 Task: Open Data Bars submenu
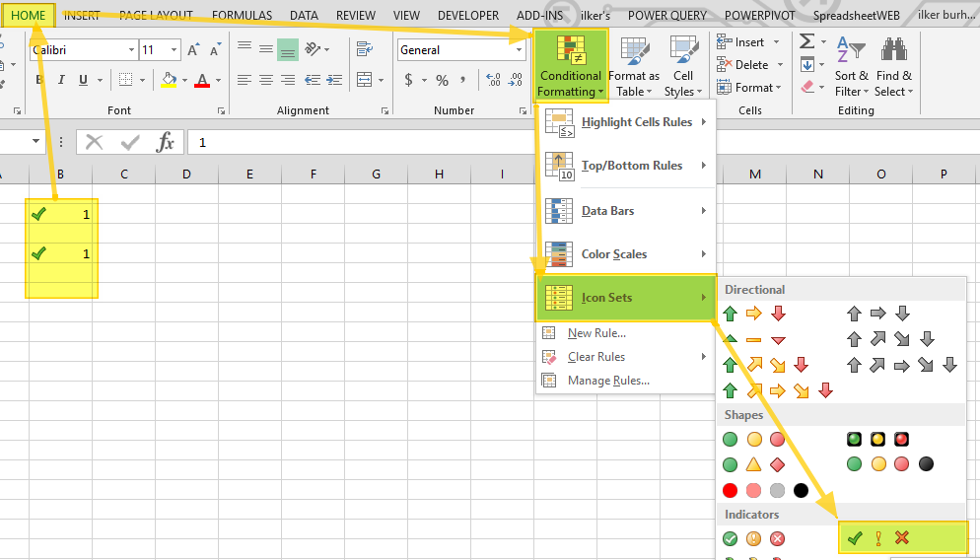(626, 211)
